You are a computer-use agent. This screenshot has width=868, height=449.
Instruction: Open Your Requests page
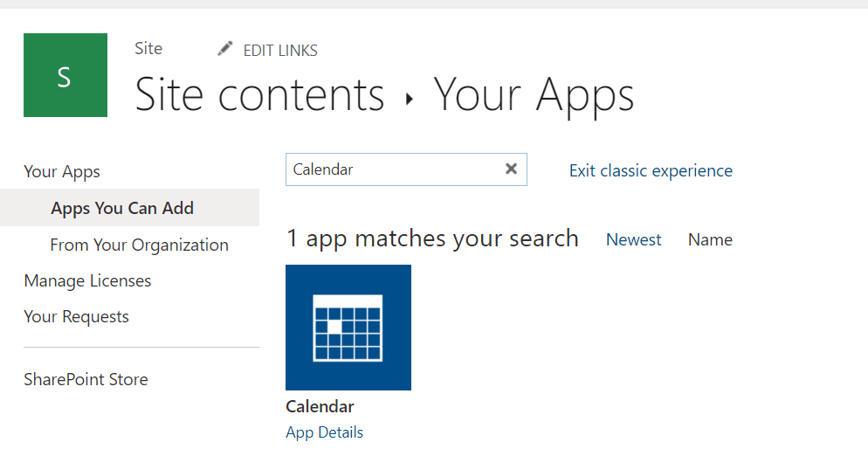pyautogui.click(x=77, y=317)
